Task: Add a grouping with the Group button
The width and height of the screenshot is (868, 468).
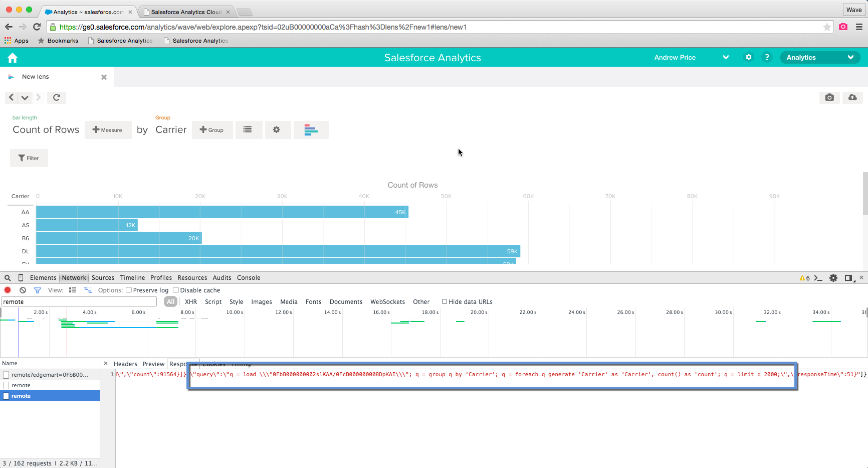Action: pos(212,130)
